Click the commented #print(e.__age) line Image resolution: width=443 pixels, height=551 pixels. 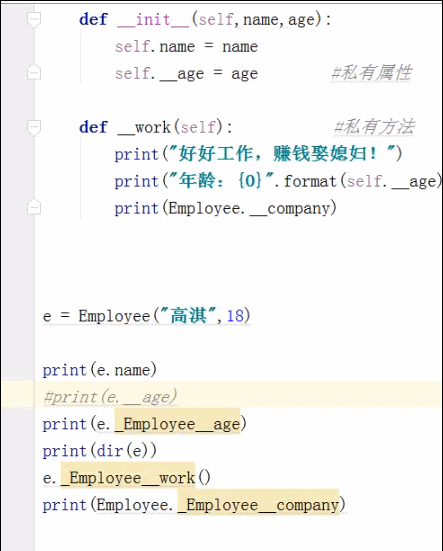pos(110,397)
